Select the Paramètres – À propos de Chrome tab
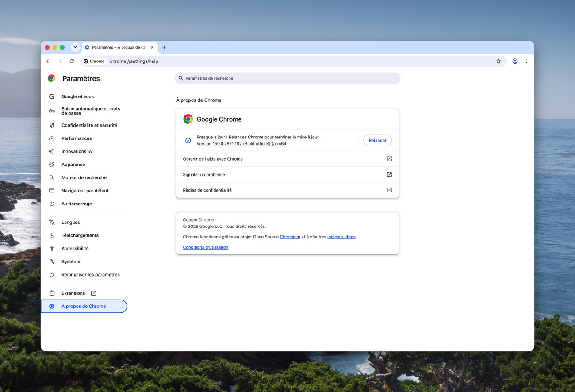The width and height of the screenshot is (575, 392). point(119,47)
